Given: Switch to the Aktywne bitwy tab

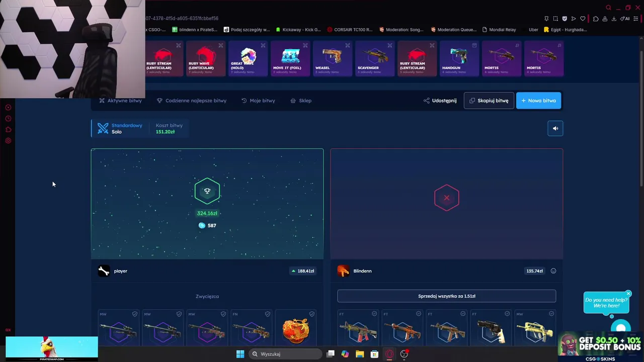Looking at the screenshot, I should pyautogui.click(x=121, y=101).
